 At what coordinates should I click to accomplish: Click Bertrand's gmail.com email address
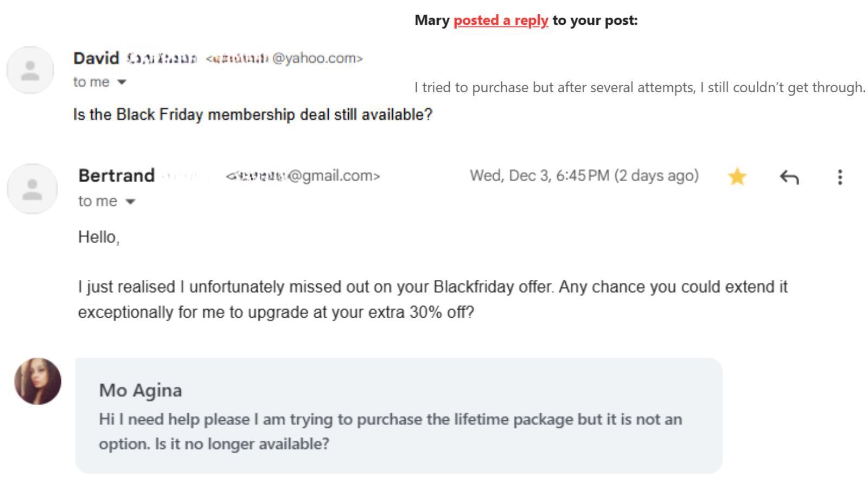click(303, 176)
